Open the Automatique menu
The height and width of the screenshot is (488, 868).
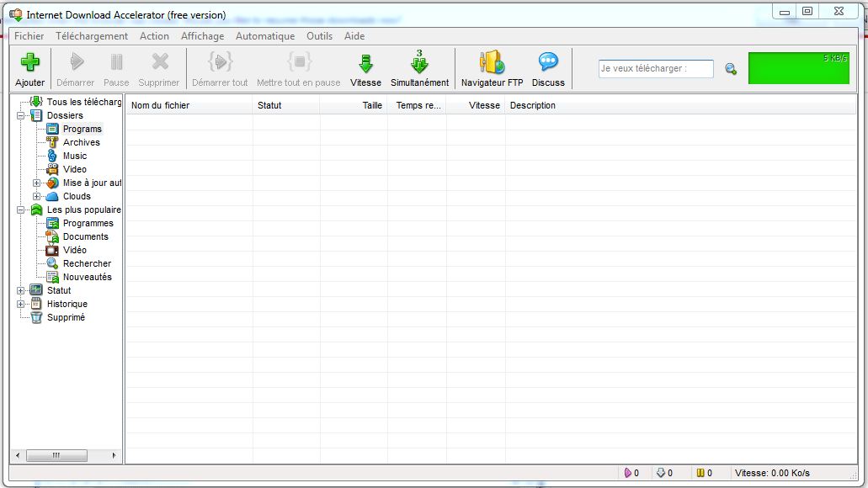tap(265, 36)
